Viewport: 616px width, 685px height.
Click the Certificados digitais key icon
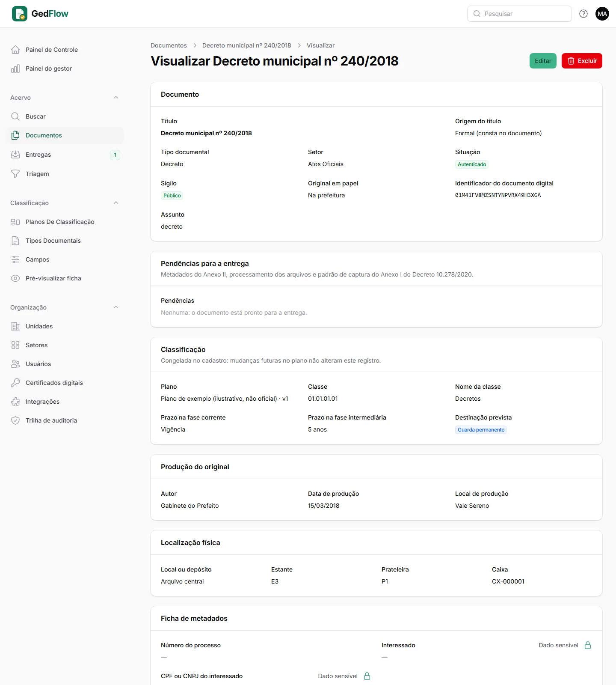15,383
